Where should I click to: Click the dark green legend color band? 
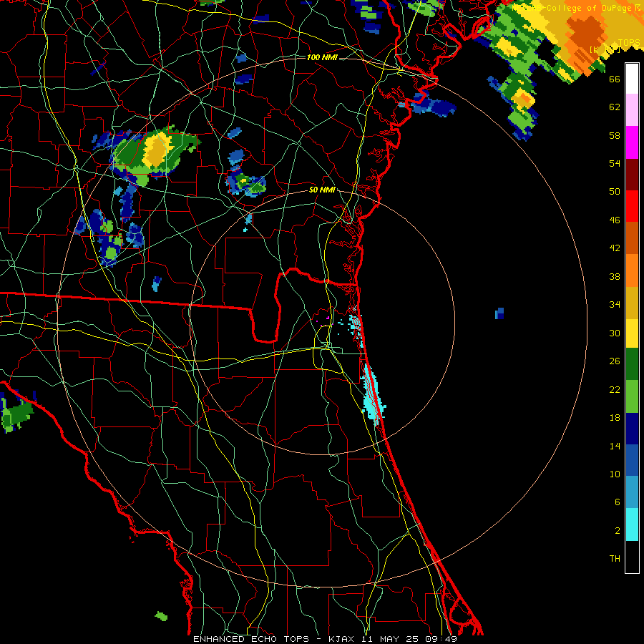tap(632, 364)
